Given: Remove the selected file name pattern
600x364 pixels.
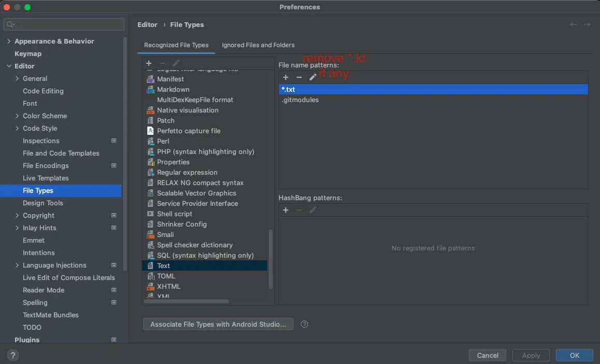Looking at the screenshot, I should (299, 77).
